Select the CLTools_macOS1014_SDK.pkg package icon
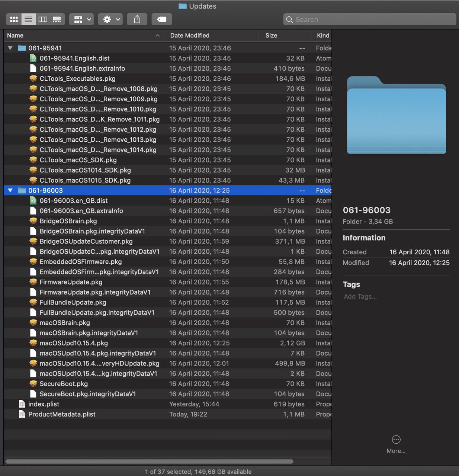 point(33,170)
